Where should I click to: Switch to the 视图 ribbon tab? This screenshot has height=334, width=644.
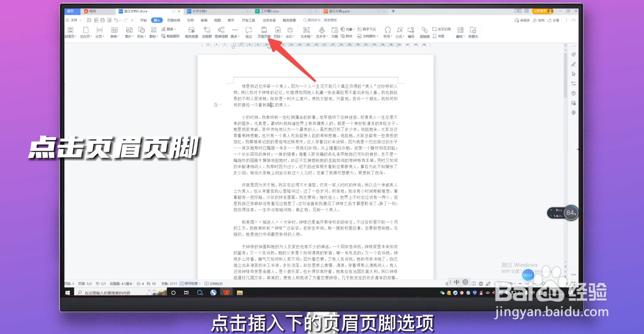click(217, 20)
